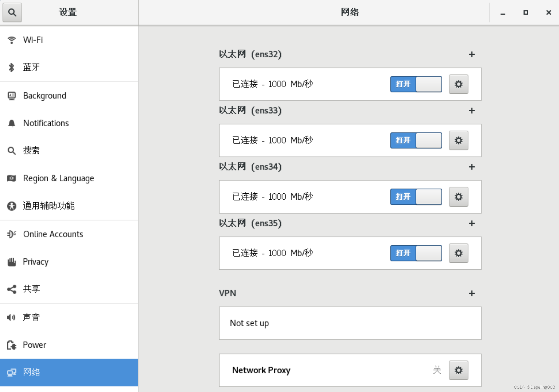Open gear settings for ens32 Ethernet
Viewport: 559px width, 392px height.
pos(458,84)
